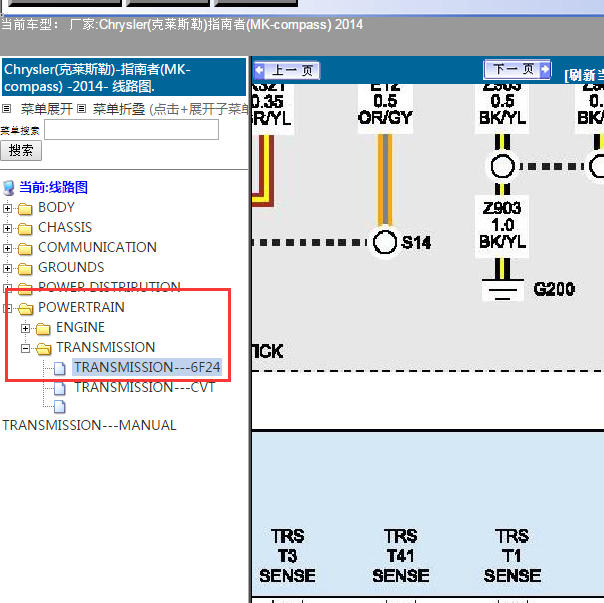Screen dimensions: 604x603
Task: Click the 当前:线路图 root link
Action: (x=54, y=187)
